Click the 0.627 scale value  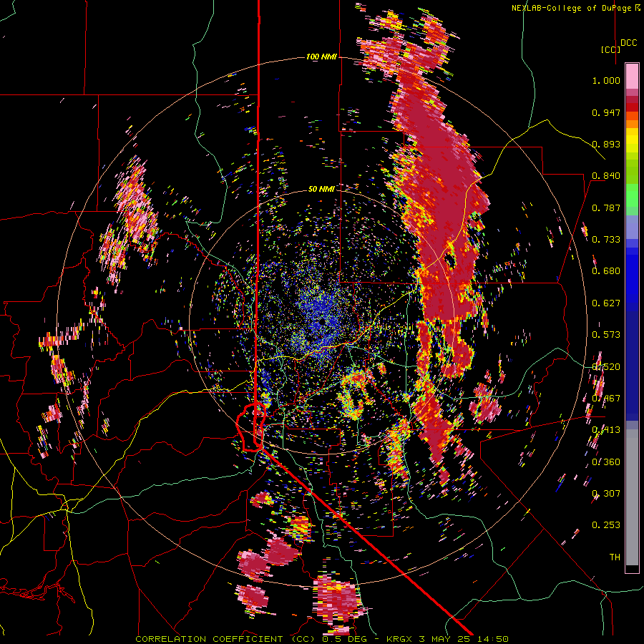(x=606, y=303)
